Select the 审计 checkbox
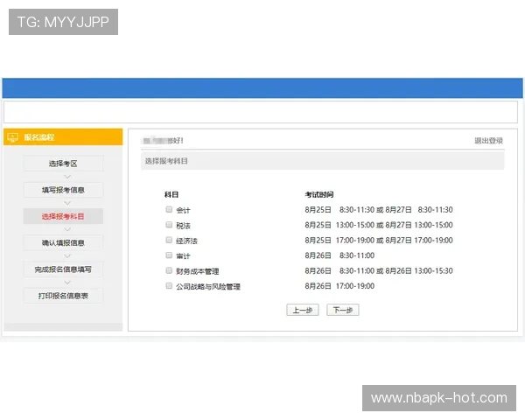The image size is (525, 420). (x=169, y=255)
